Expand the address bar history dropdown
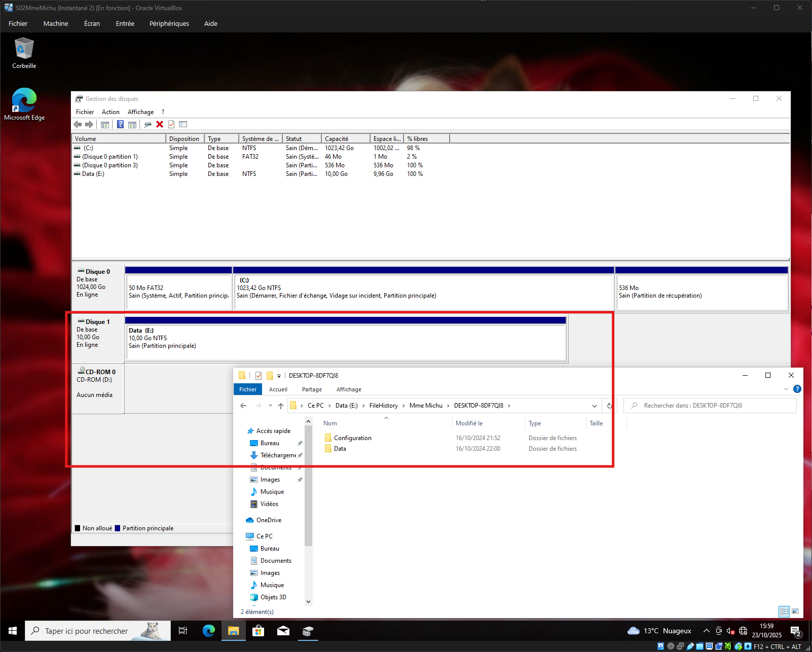Viewport: 812px width, 652px height. pyautogui.click(x=594, y=406)
